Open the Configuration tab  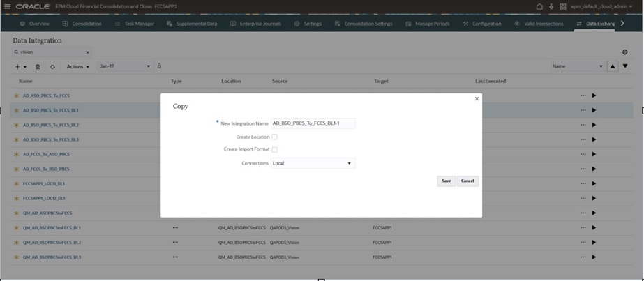(482, 24)
